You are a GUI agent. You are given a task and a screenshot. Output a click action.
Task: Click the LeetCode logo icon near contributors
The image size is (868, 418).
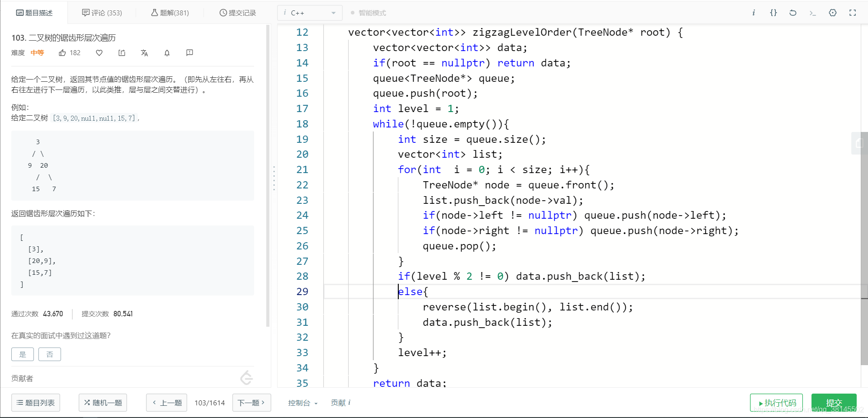point(246,377)
